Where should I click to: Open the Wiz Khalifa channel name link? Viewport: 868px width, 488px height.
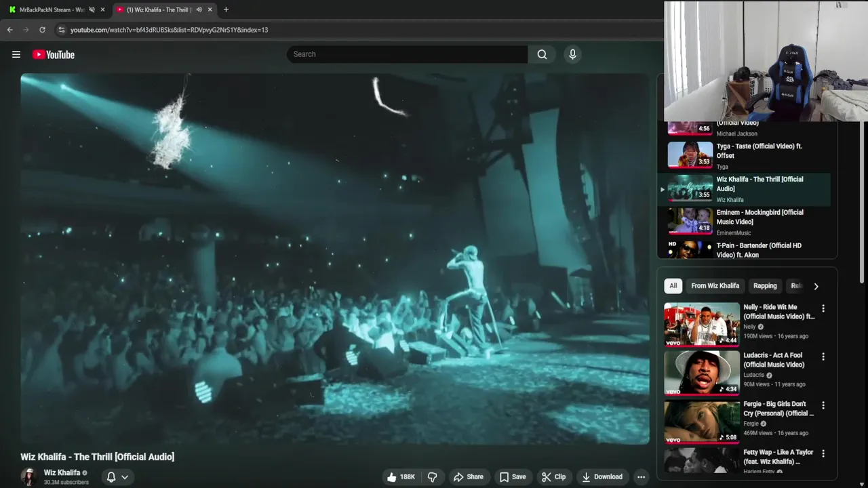[62, 472]
